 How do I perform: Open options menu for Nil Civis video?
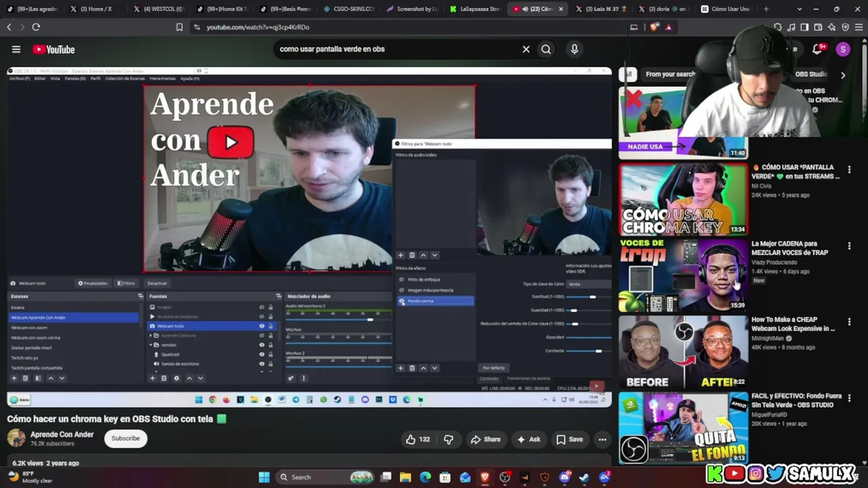(849, 169)
